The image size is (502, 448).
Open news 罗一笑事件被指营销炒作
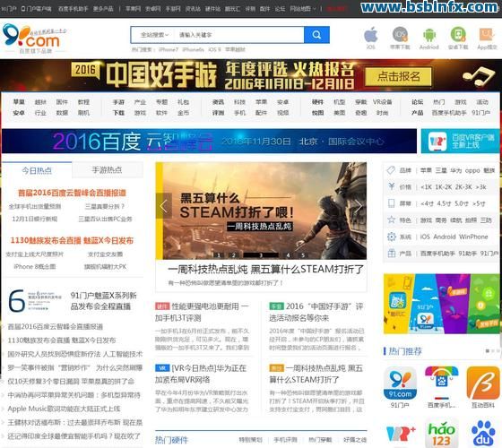pos(75,367)
